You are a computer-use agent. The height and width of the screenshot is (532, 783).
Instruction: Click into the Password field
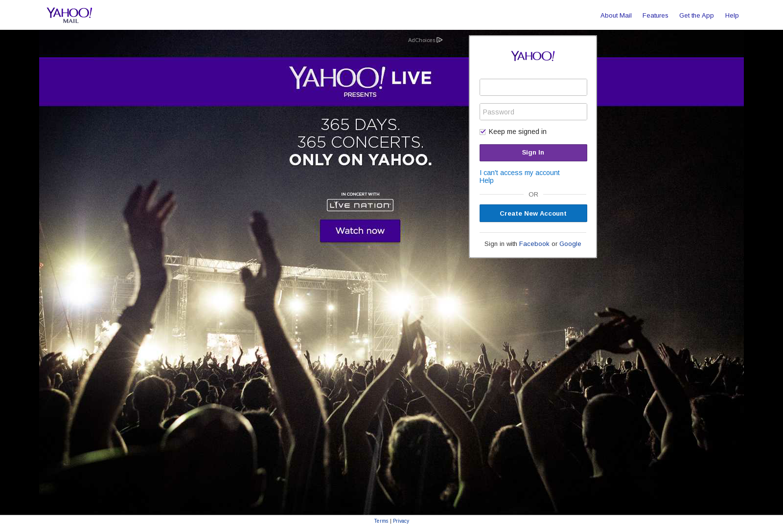coord(533,111)
